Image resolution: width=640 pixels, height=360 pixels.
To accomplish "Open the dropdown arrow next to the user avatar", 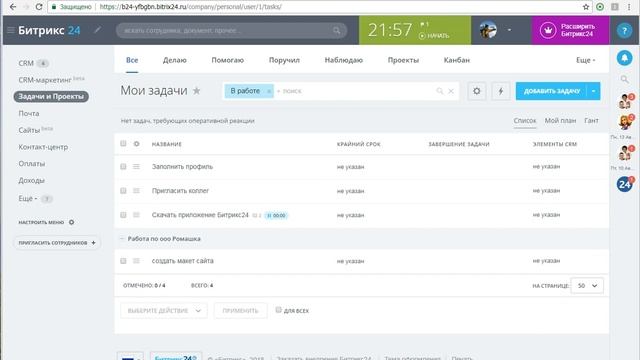I will pyautogui.click(x=509, y=30).
